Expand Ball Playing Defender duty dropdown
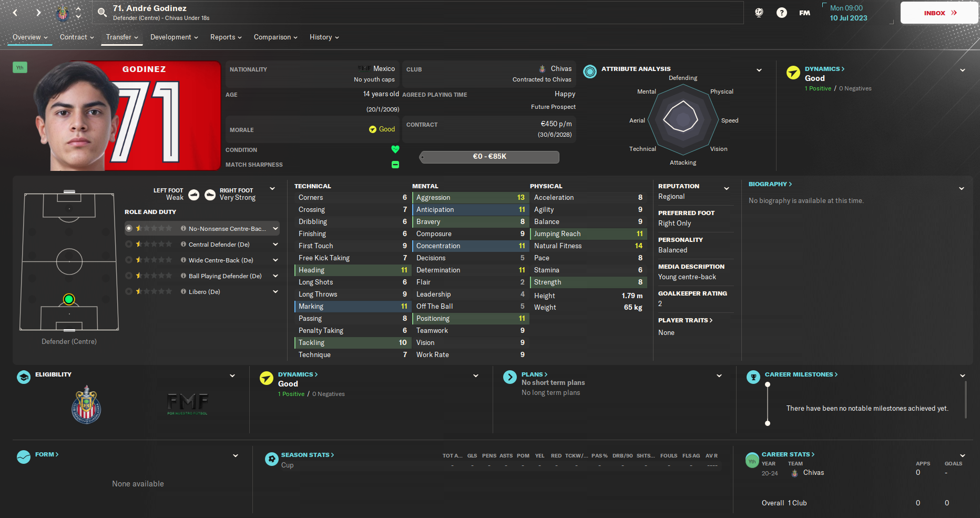Image resolution: width=980 pixels, height=518 pixels. click(x=275, y=276)
